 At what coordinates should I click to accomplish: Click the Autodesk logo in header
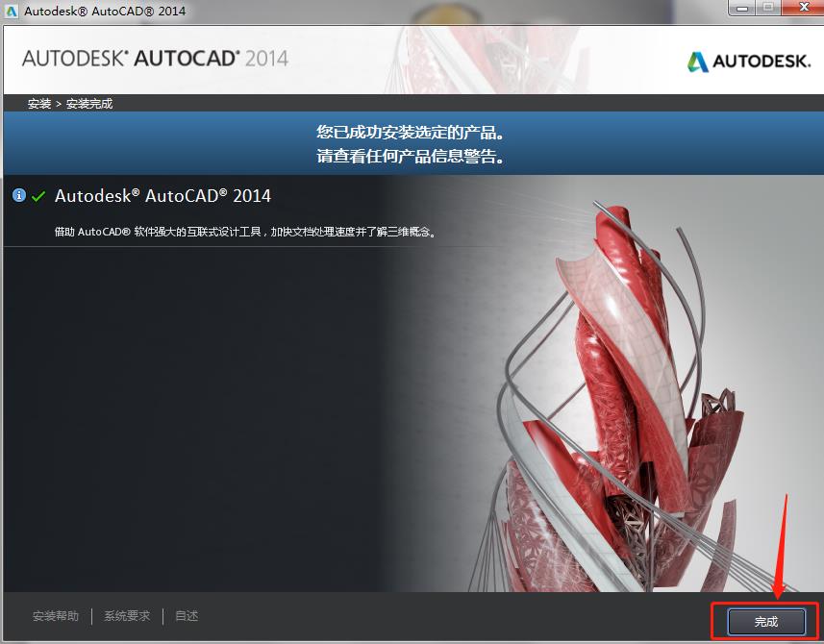point(749,62)
